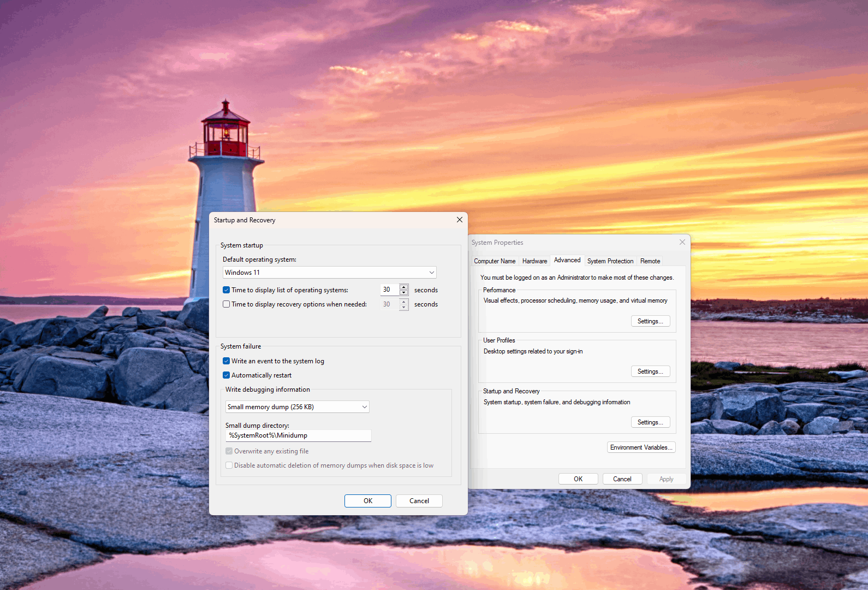
Task: Expand the 'Small memory dump (256 KB)' dropdown
Action: coord(298,407)
